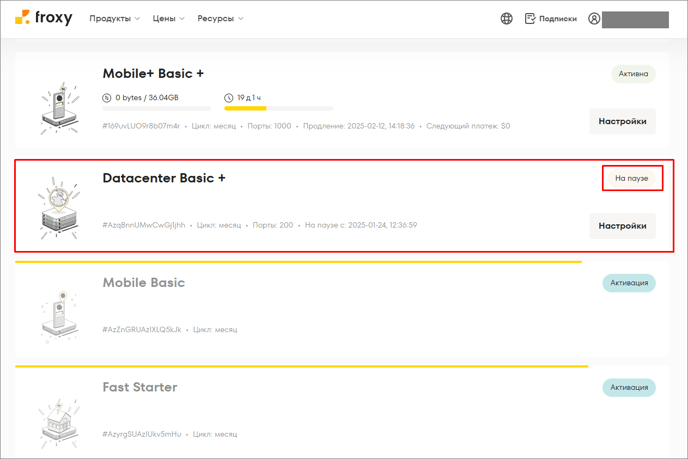The image size is (688, 459).
Task: Click subscription ID #AzyrgSUAzIUkv5mHu
Action: pyautogui.click(x=142, y=434)
